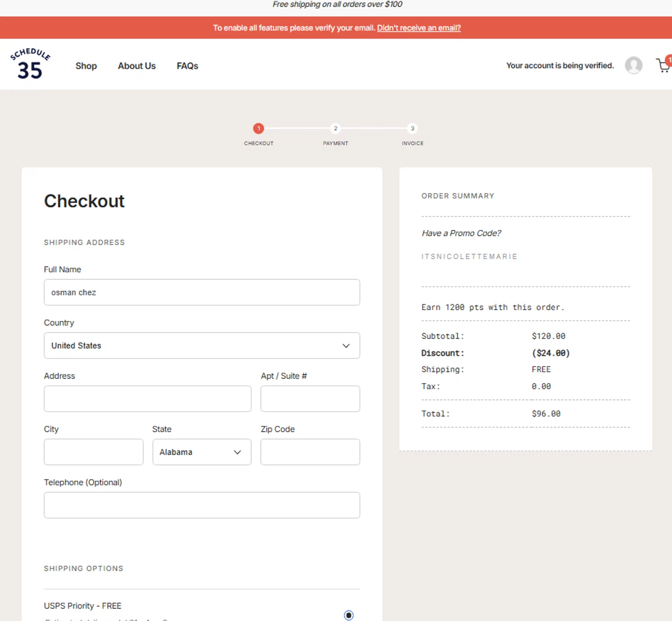Click the "Earn 1200 pts with this order." text
This screenshot has height=621, width=672.
(x=493, y=307)
